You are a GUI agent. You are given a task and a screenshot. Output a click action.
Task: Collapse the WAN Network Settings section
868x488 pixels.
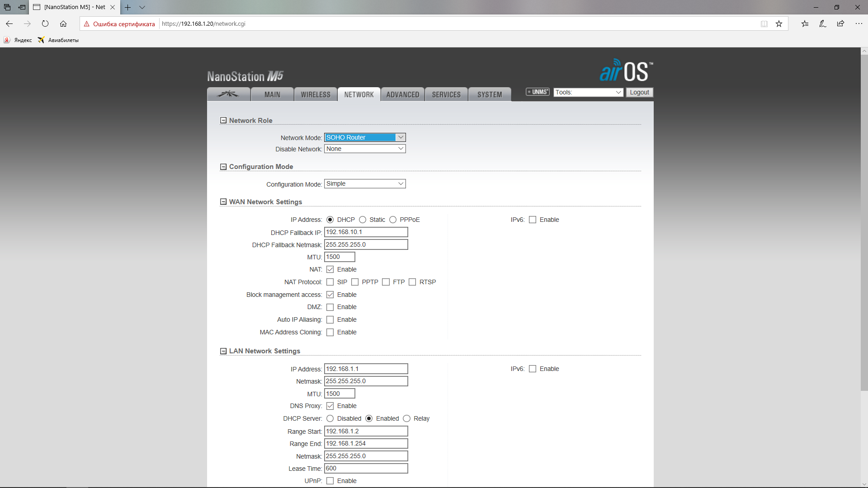[223, 202]
